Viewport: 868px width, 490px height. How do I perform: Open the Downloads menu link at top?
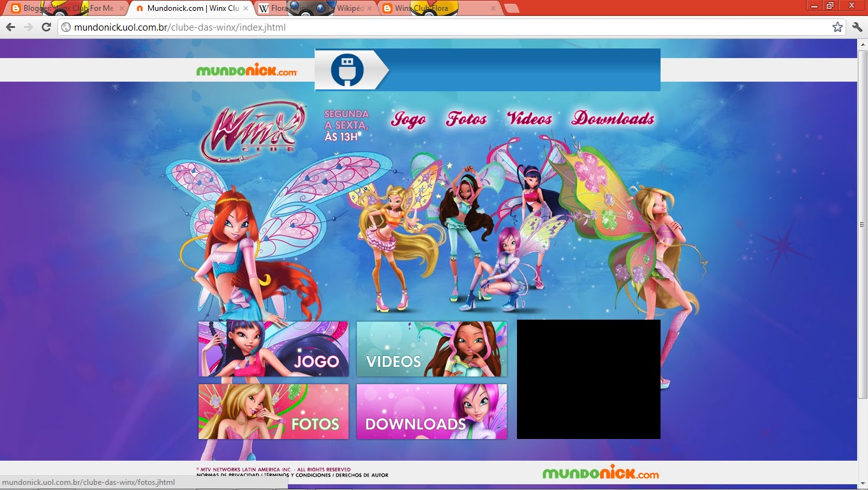coord(613,119)
